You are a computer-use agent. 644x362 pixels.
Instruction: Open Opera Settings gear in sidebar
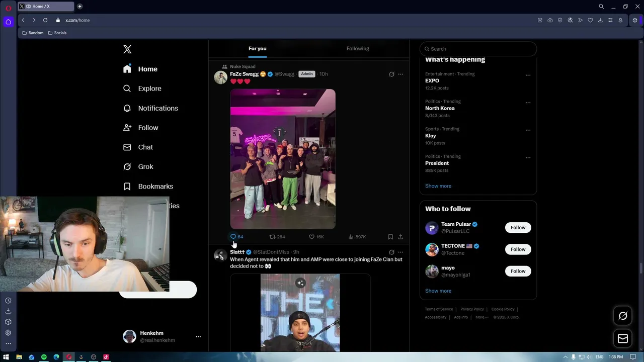8,333
